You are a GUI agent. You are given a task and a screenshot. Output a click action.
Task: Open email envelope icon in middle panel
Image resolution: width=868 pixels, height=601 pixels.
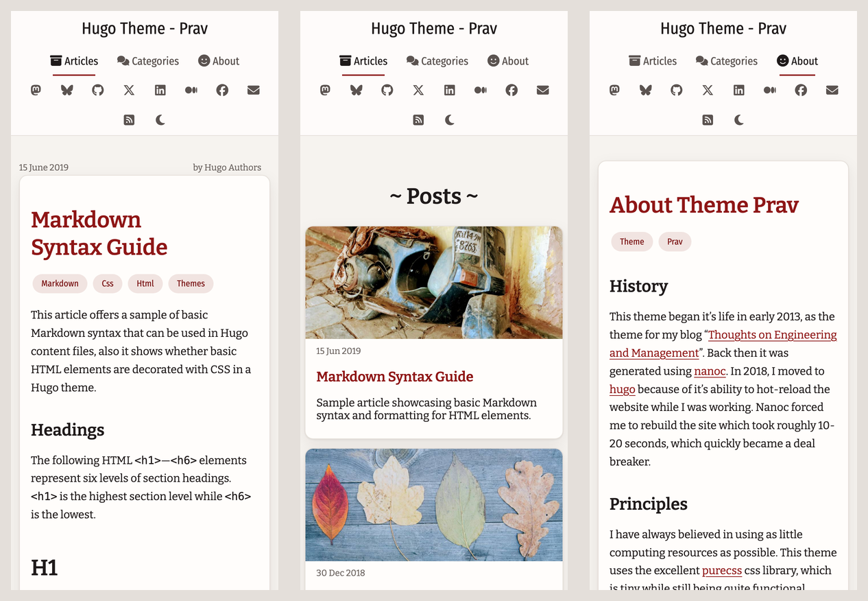543,90
